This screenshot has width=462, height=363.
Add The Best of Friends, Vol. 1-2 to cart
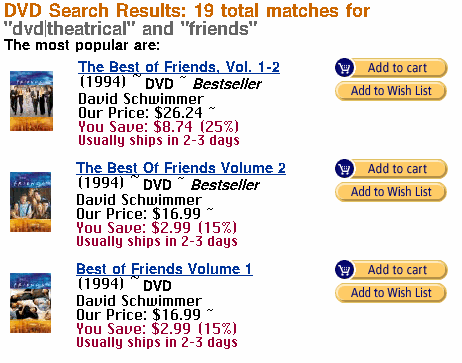(391, 68)
